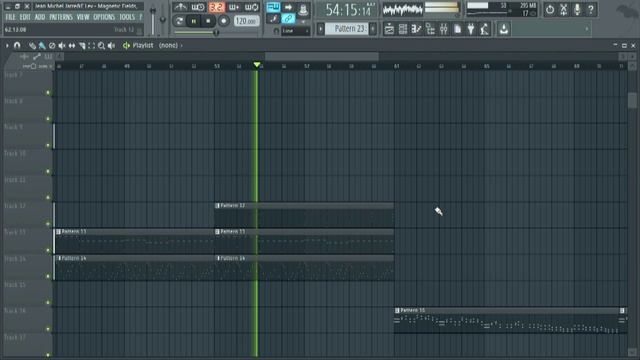Click the time display 54:15:14

click(x=348, y=10)
